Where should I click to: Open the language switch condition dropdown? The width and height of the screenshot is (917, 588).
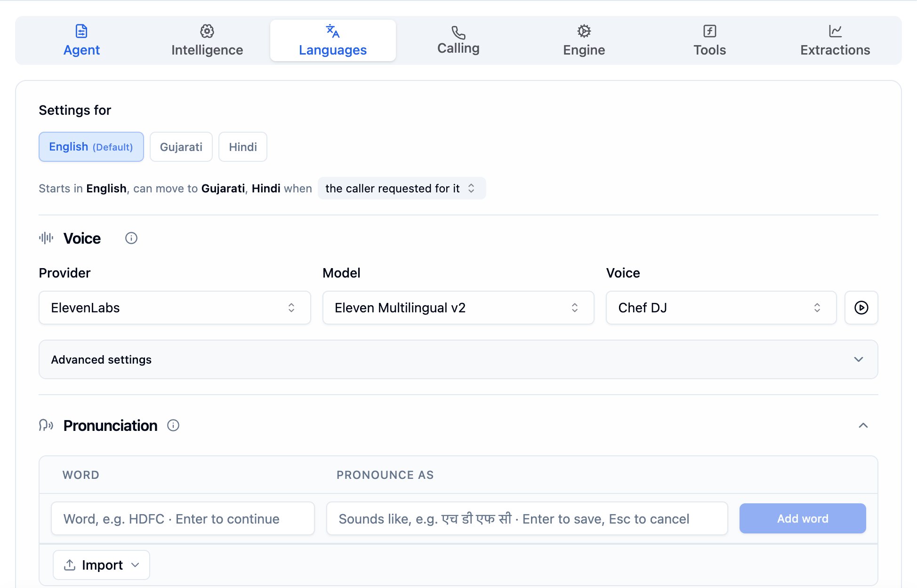(402, 189)
